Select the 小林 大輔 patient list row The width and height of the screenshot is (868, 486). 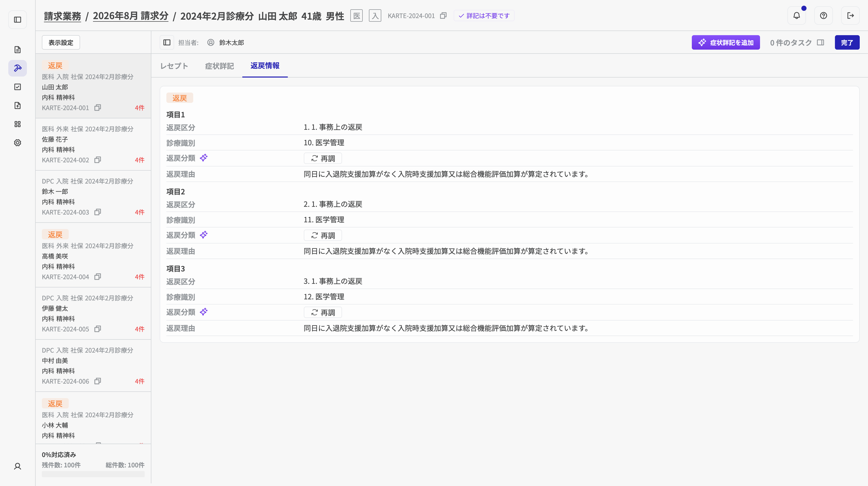(93, 418)
